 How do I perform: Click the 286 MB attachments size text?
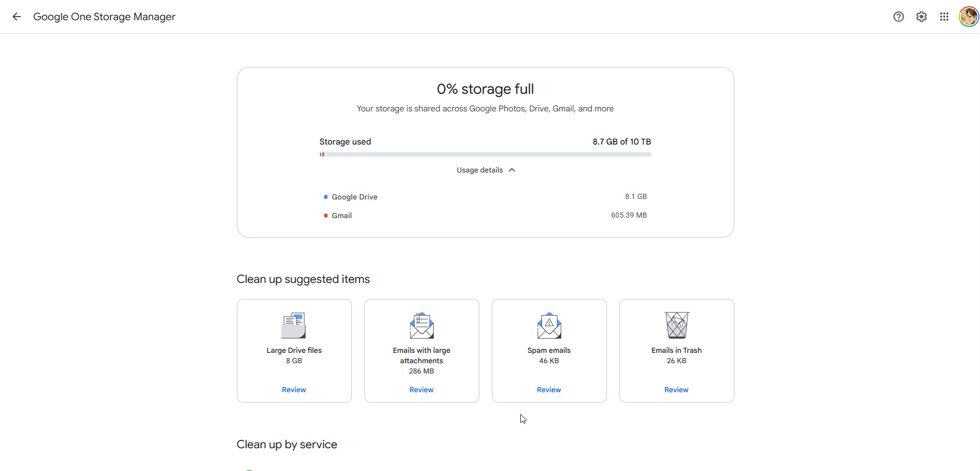tap(421, 371)
